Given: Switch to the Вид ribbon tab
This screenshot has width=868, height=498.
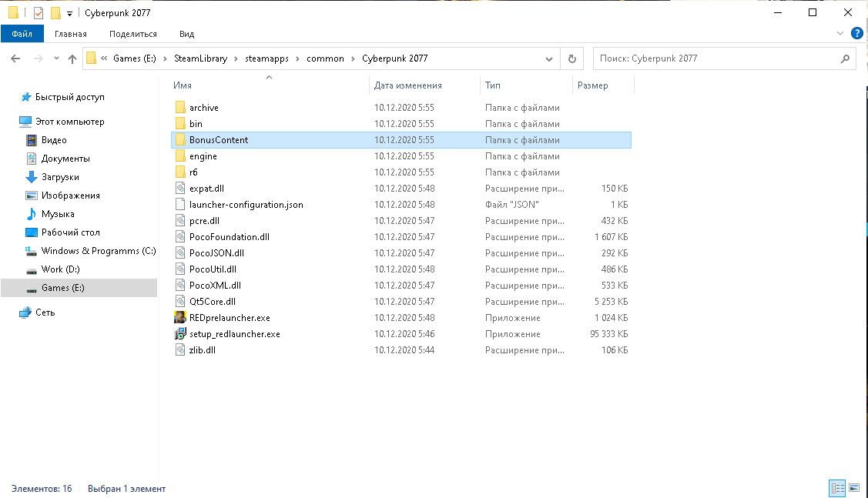Looking at the screenshot, I should 186,34.
